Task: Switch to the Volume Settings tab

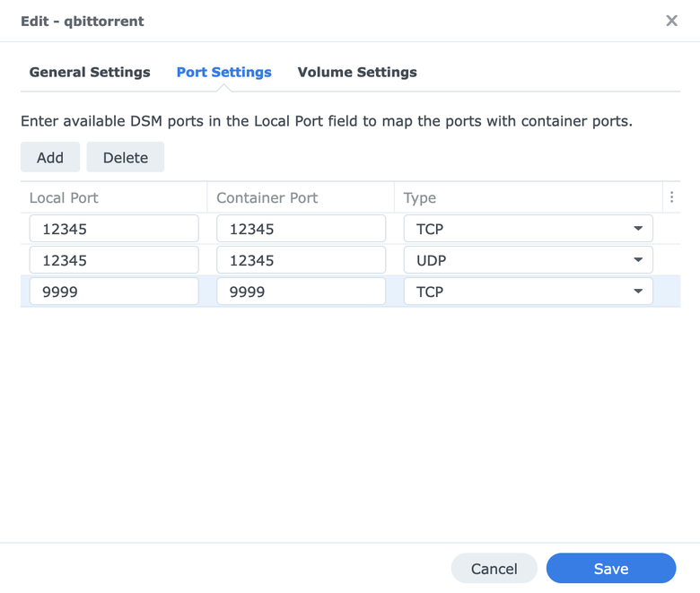Action: point(357,73)
